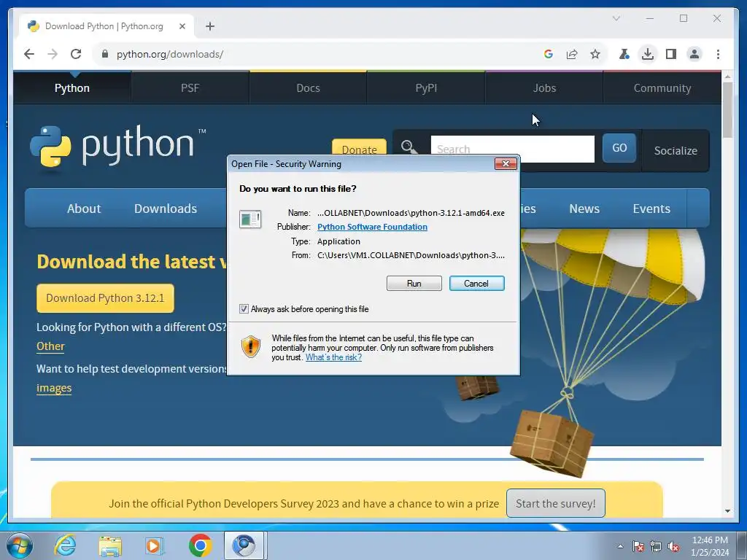Open the Chrome downloads tray icon
Image resolution: width=747 pixels, height=560 pixels.
coord(648,54)
